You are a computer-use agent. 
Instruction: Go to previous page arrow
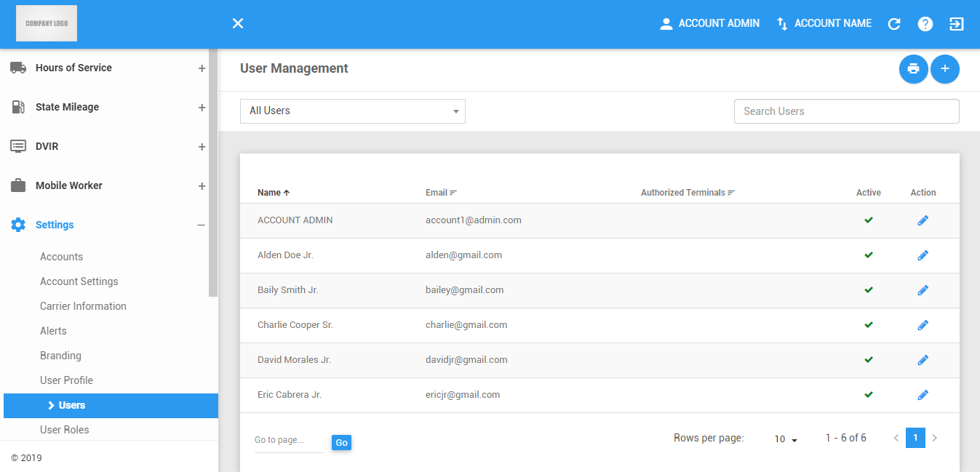coord(896,438)
